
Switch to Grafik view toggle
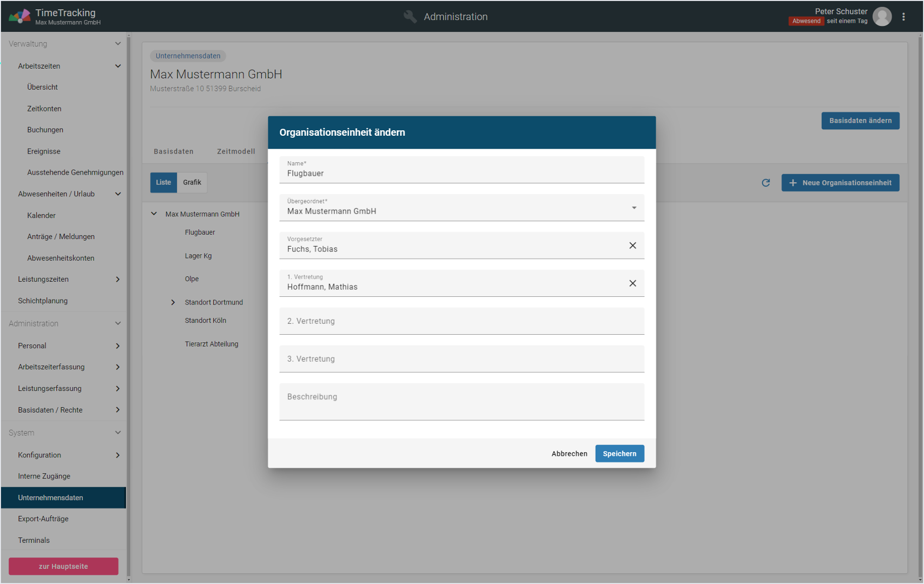[x=192, y=182]
